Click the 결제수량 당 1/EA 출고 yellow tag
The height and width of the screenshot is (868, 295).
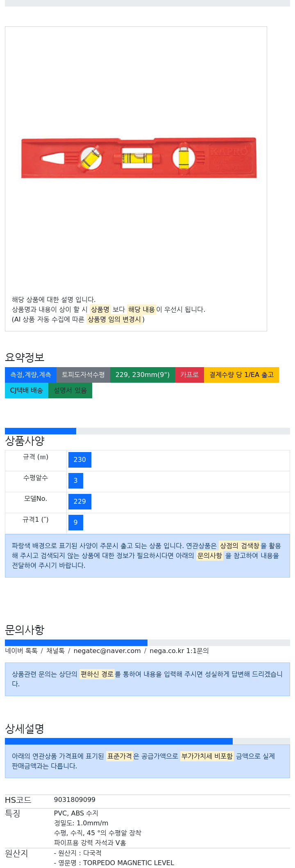(241, 375)
